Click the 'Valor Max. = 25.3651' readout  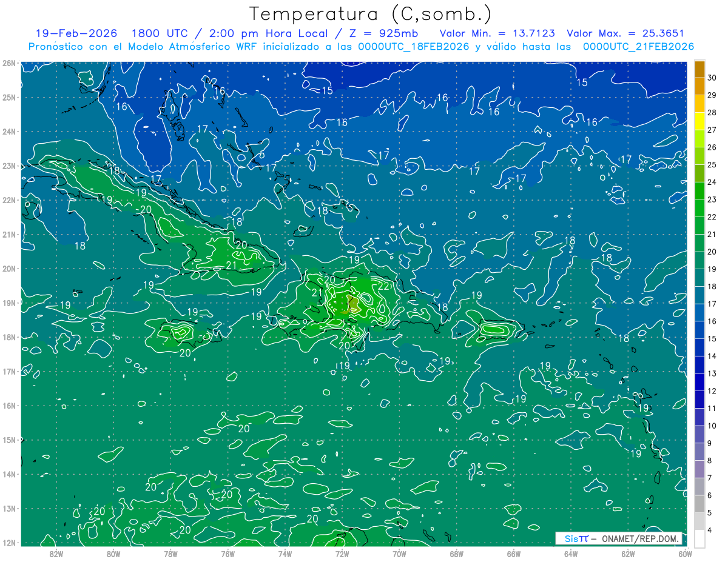click(625, 33)
